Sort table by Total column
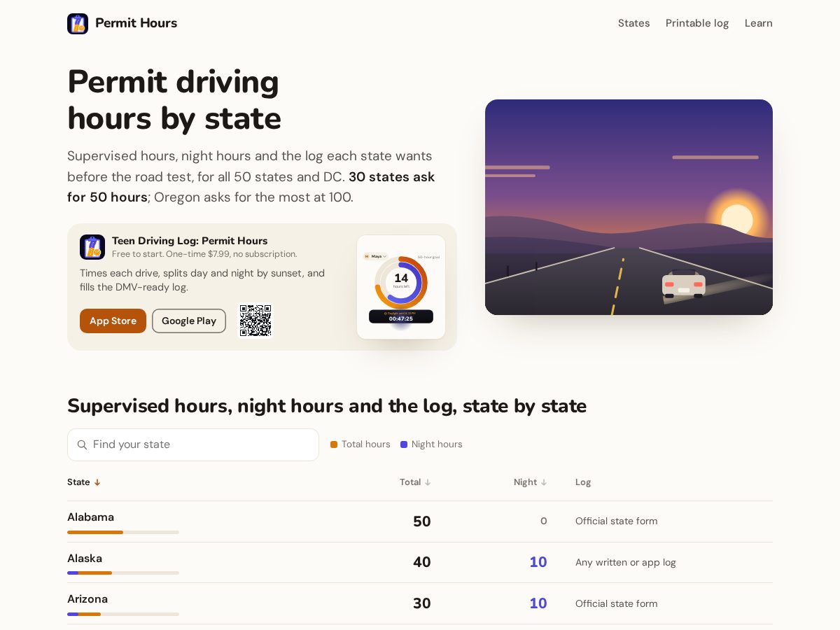Viewport: 840px width, 630px height. (x=415, y=482)
